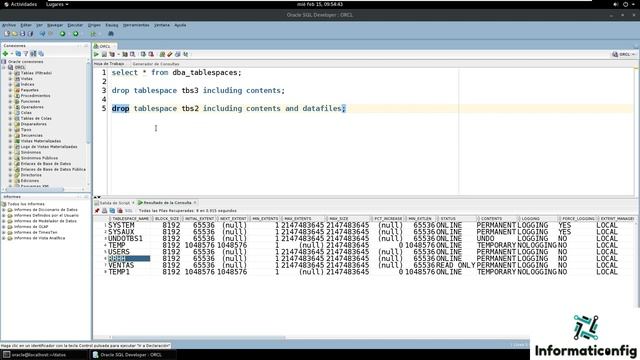
Task: Expand the Procedimientos tree node
Action: click(x=11, y=96)
